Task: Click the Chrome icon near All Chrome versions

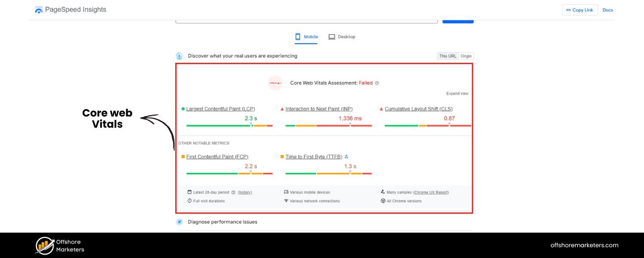Action: pos(382,201)
